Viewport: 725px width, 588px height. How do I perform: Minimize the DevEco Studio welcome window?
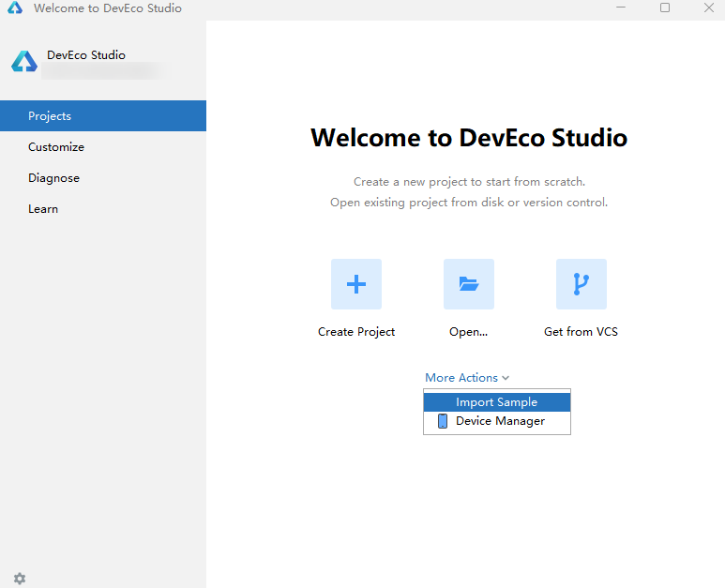tap(621, 8)
